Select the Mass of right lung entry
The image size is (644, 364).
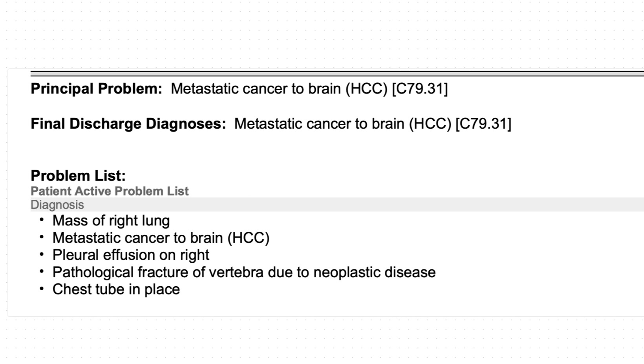coord(111,221)
